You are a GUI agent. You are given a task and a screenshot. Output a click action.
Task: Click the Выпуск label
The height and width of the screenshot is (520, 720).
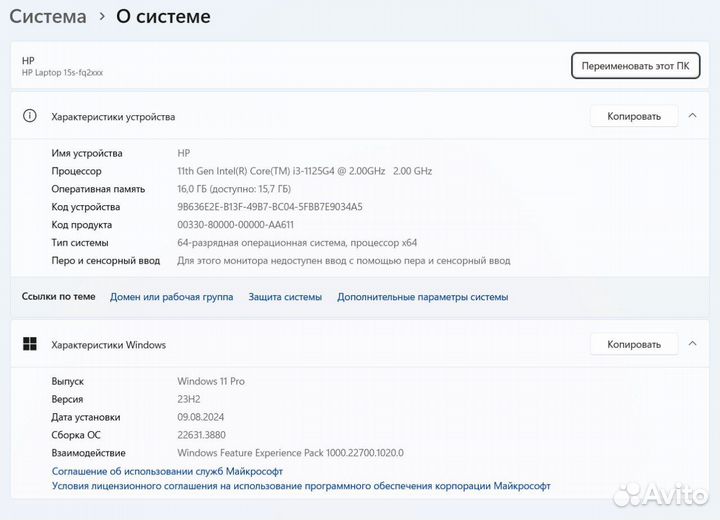68,381
